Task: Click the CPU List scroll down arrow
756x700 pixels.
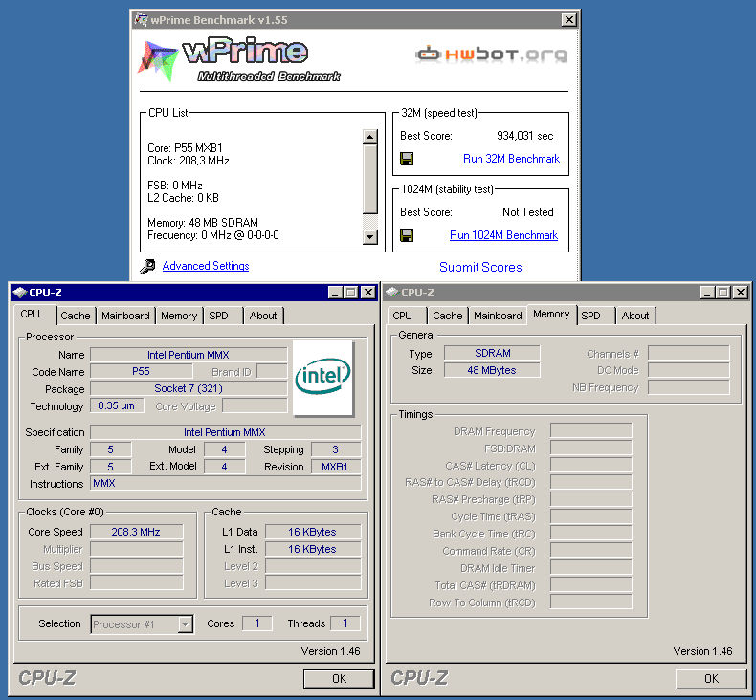Action: (x=369, y=236)
